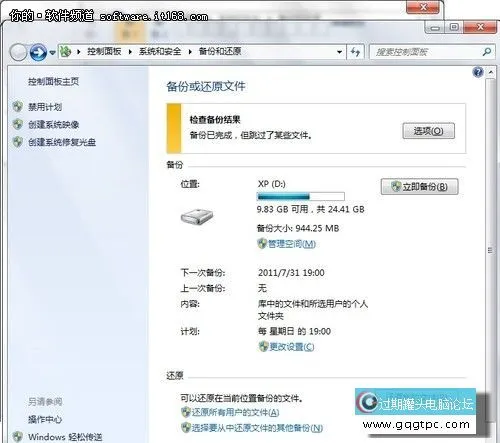Image resolution: width=500 pixels, height=443 pixels.
Task: Click the shield icon beside 禁用计划
Action: pos(18,107)
